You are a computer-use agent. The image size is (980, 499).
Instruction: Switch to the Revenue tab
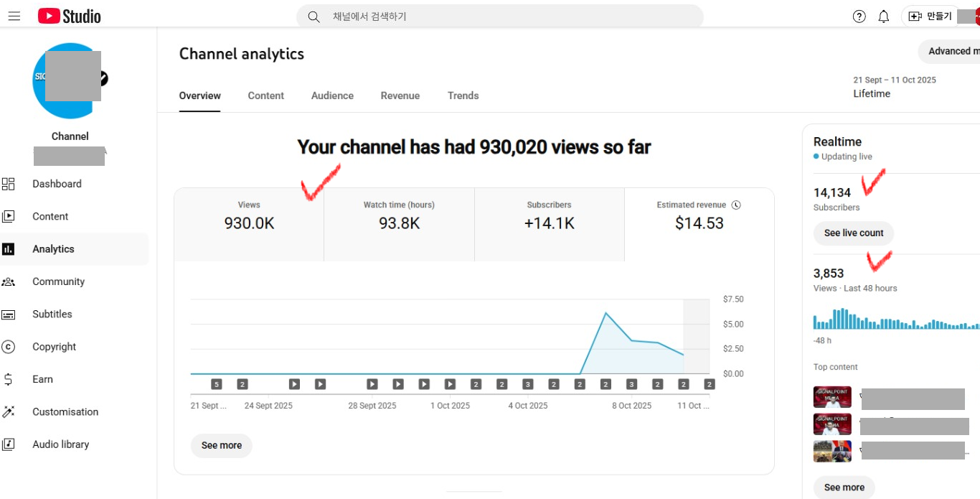[x=400, y=95]
